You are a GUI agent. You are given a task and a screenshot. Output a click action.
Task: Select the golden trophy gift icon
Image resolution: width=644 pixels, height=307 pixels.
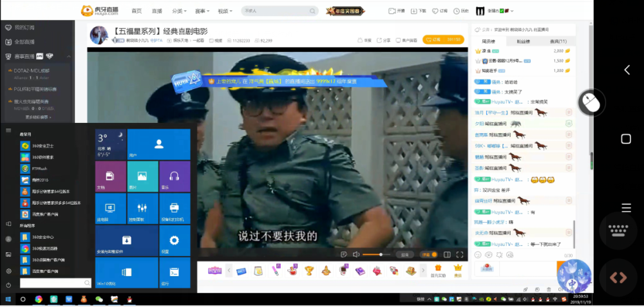[x=309, y=270]
